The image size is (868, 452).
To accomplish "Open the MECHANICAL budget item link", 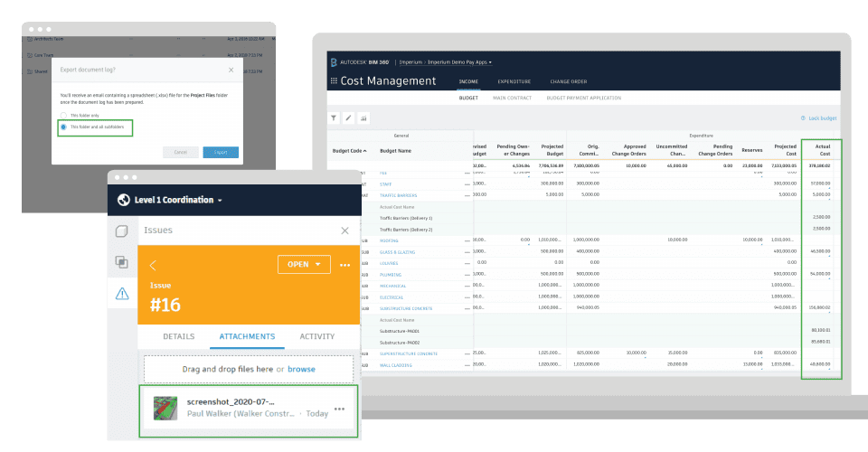I will (x=392, y=286).
